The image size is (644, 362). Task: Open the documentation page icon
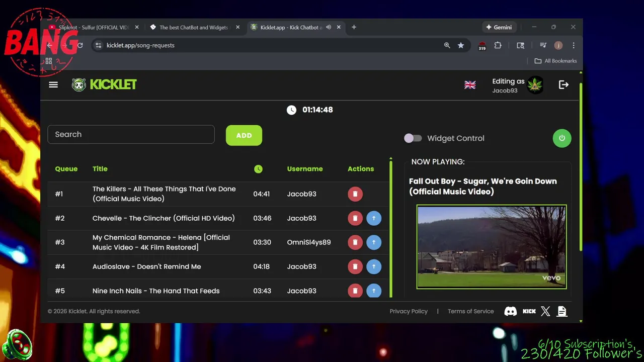tap(562, 311)
